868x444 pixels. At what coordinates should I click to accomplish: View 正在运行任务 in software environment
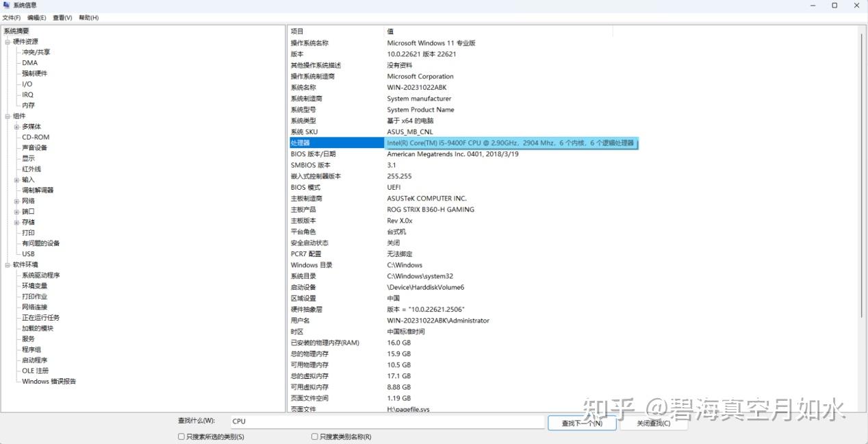coord(40,317)
